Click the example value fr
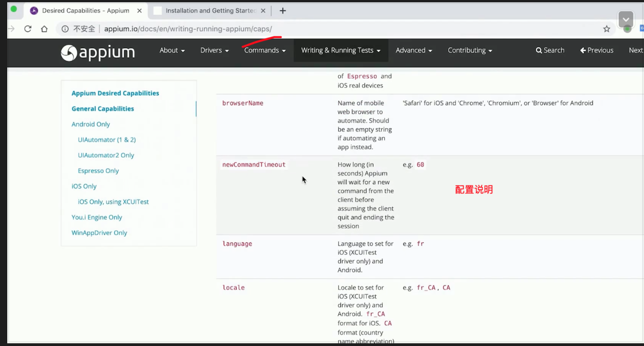Viewport: 644px width, 346px height. pos(420,244)
